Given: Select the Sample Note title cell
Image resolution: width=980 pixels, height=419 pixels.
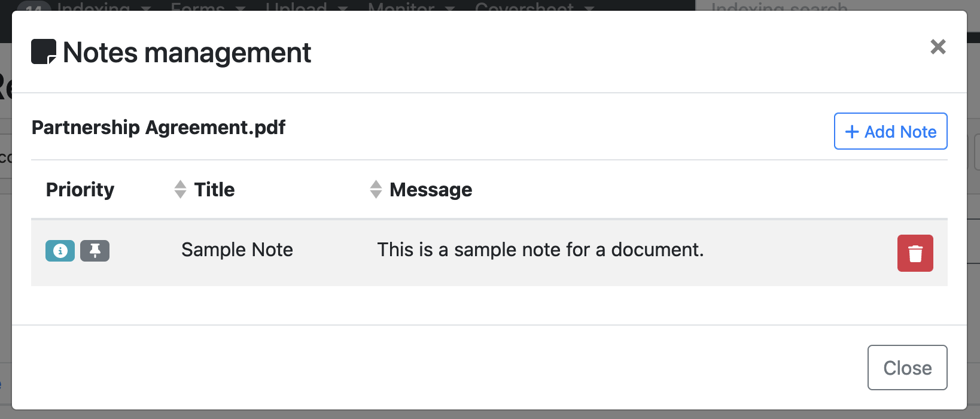Looking at the screenshot, I should [x=237, y=250].
